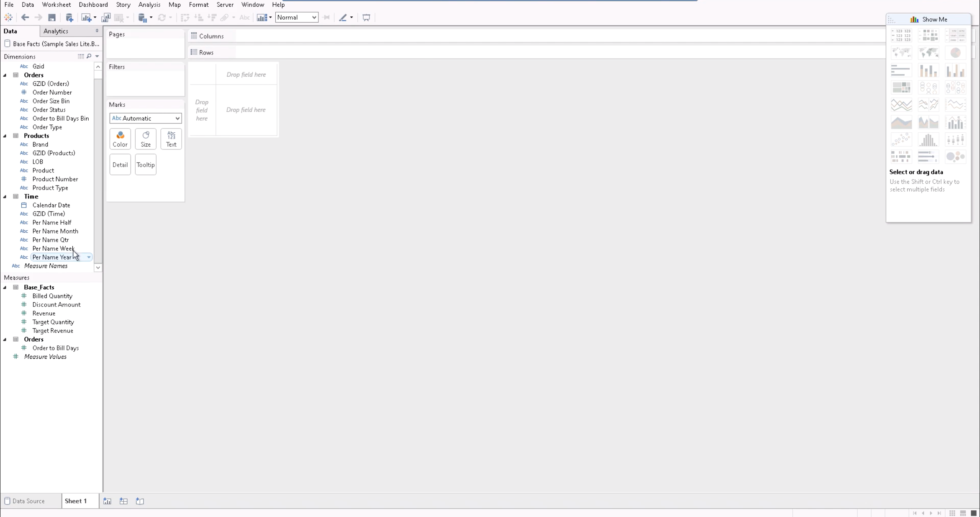Image resolution: width=980 pixels, height=517 pixels.
Task: Open the Normal fit view dropdown
Action: [x=296, y=18]
